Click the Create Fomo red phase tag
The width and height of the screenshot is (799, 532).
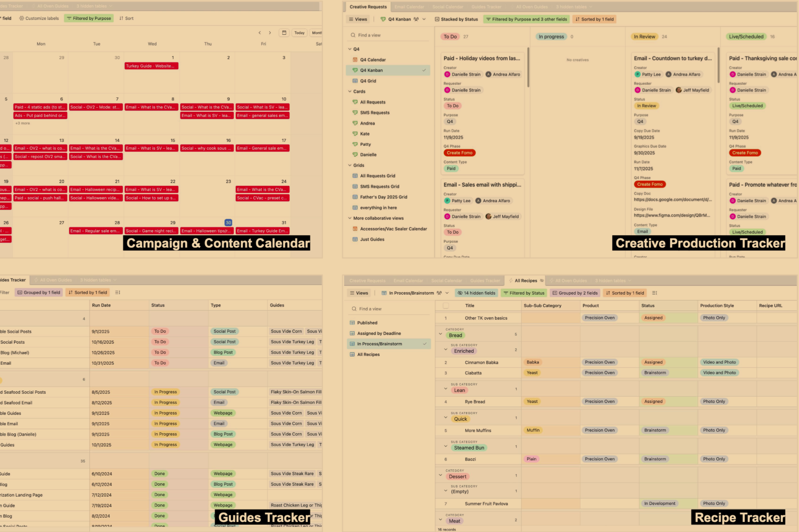coord(459,153)
